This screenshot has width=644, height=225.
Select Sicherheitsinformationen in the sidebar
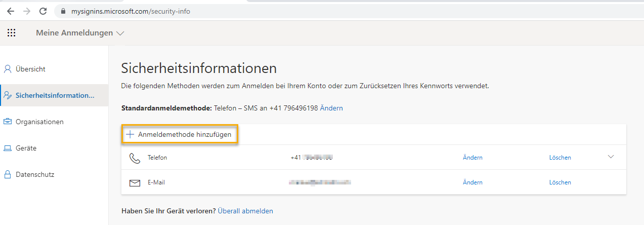[54, 95]
